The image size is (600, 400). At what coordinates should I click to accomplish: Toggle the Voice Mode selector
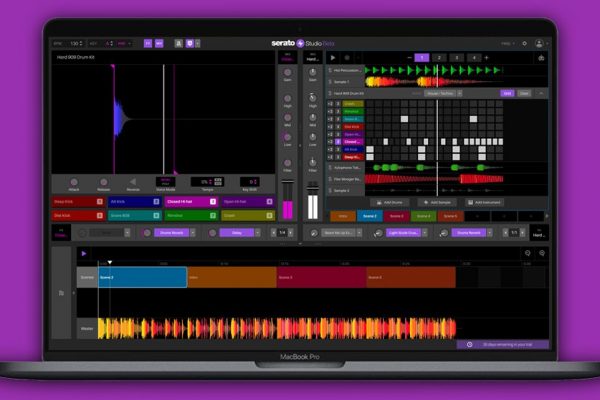(166, 181)
